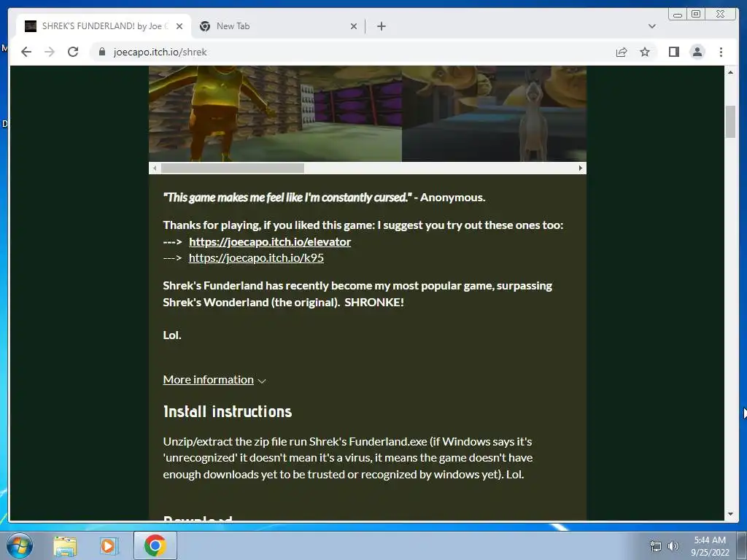
Task: Open the joecapo.itch.io/elevator link
Action: 270,242
